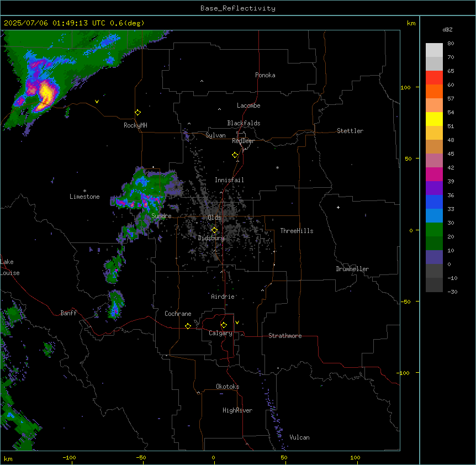Select the Strathmore label
The height and width of the screenshot is (465, 476).
pos(285,336)
